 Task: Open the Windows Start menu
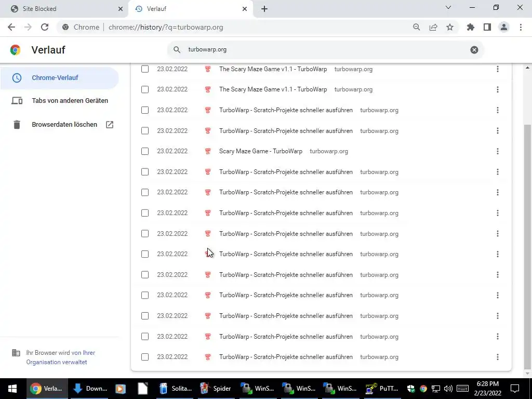[x=12, y=389]
